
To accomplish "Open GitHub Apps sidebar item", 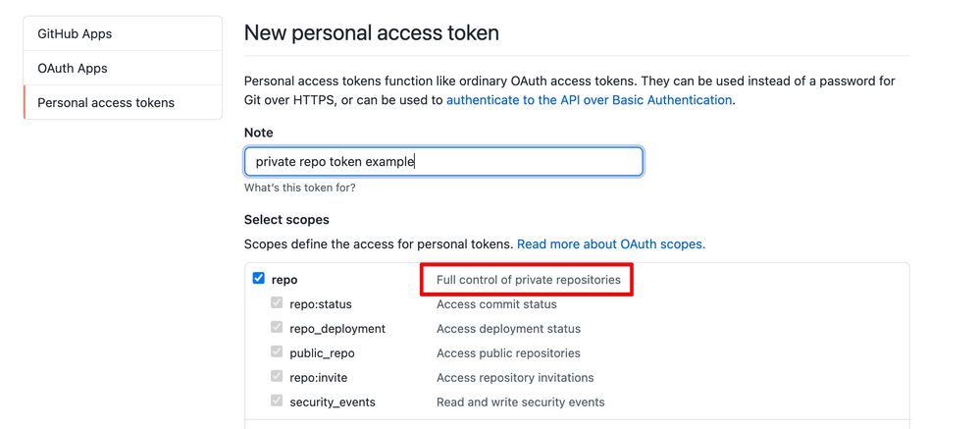I will pos(75,33).
